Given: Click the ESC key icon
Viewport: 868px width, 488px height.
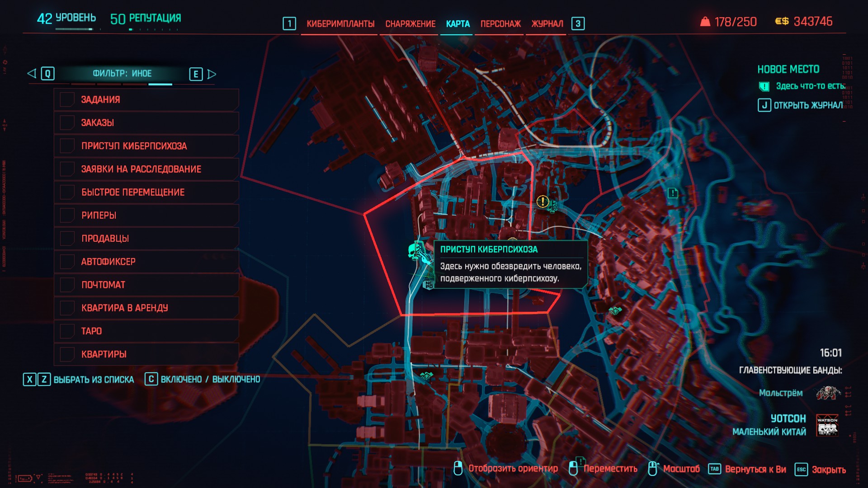Looking at the screenshot, I should pos(801,469).
